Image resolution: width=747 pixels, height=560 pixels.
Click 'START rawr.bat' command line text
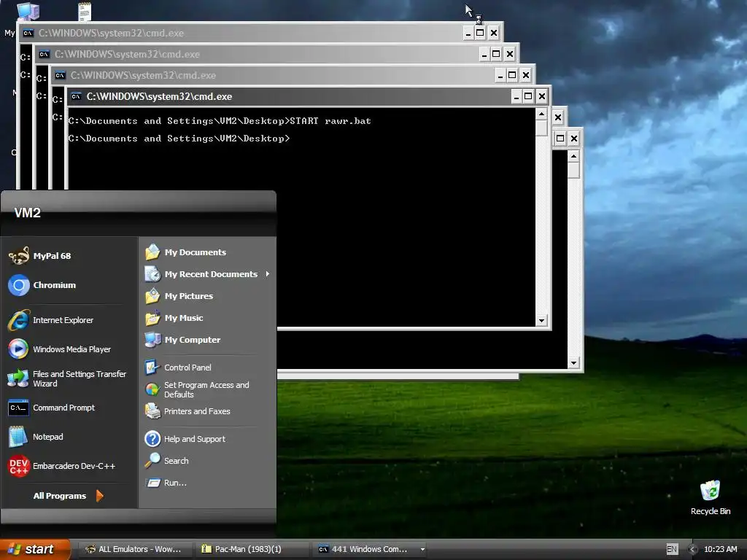click(330, 121)
